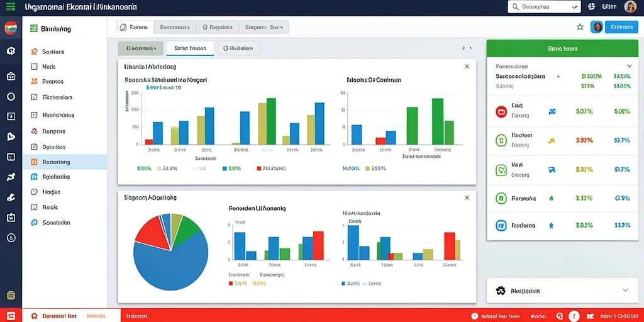Viewport: 644px width, 322px height.
Task: Click the flower icon in bottom-right collapsed panel
Action: coord(500,291)
